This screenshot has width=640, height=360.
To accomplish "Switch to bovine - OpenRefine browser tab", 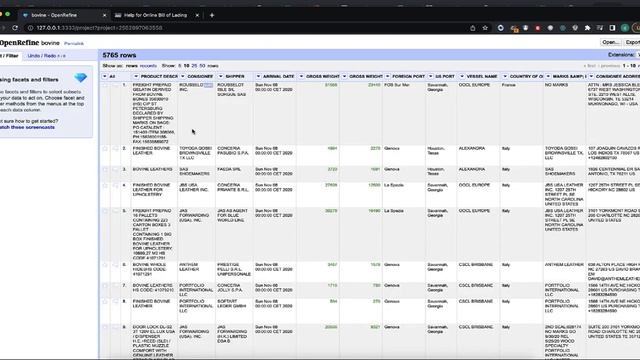I will 64,15.
